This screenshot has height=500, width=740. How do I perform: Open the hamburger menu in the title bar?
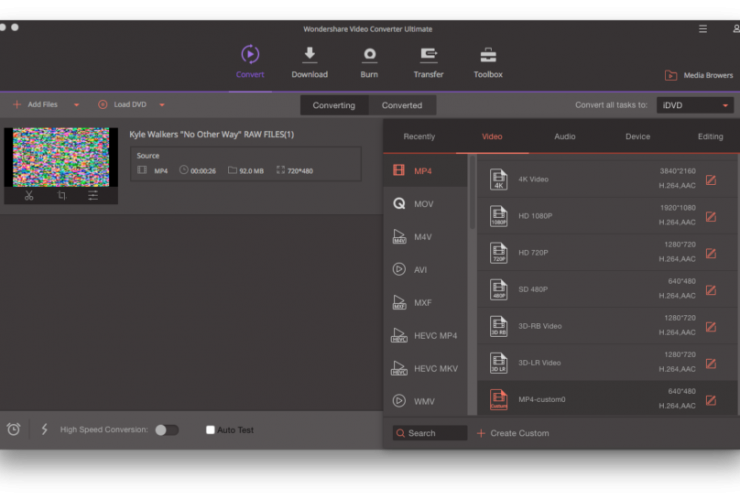click(703, 29)
